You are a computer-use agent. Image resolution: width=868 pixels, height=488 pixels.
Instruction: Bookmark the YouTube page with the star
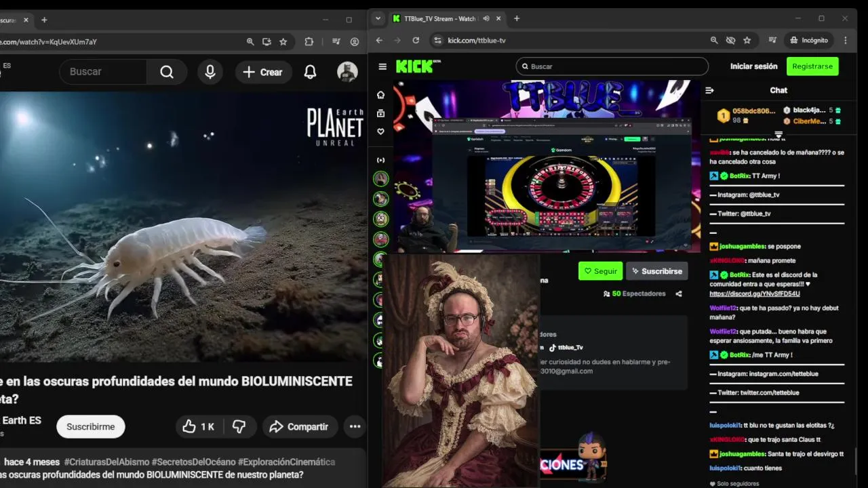283,41
